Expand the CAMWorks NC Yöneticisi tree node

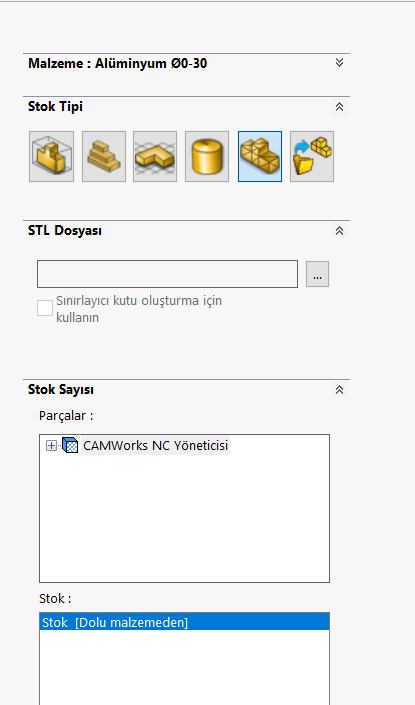coord(51,446)
